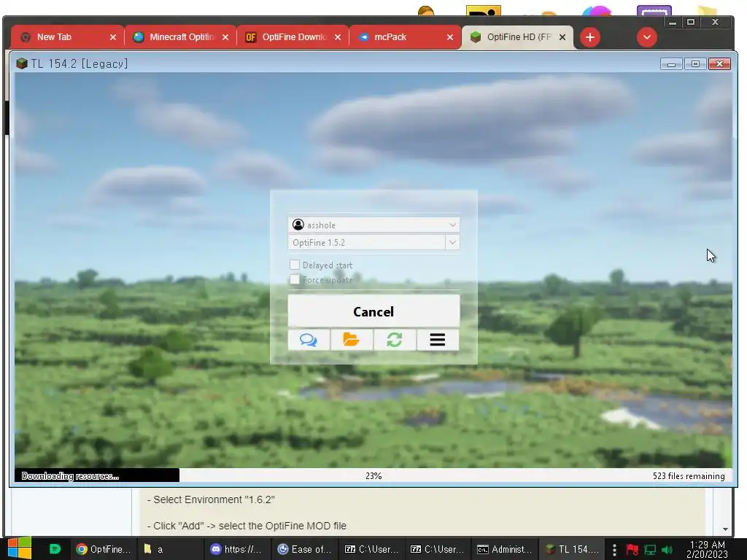Image resolution: width=747 pixels, height=560 pixels.
Task: Open the taskbar clock showing 1:29 AM
Action: [x=707, y=549]
